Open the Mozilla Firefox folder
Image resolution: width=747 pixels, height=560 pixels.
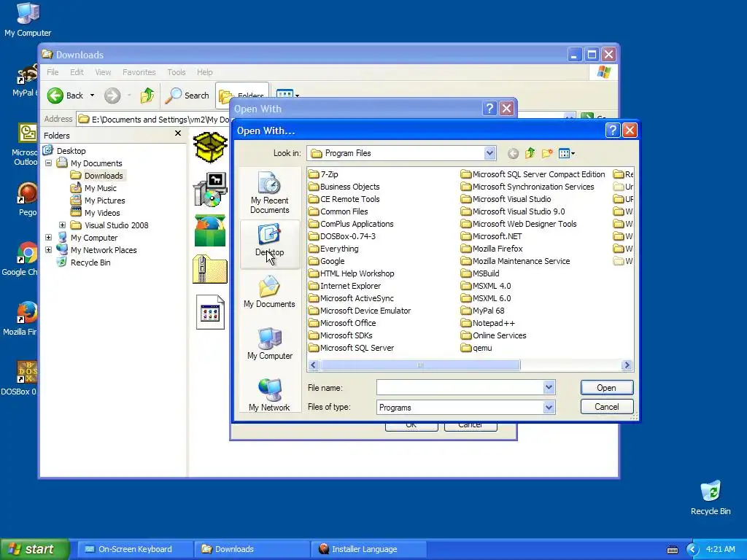[492, 249]
